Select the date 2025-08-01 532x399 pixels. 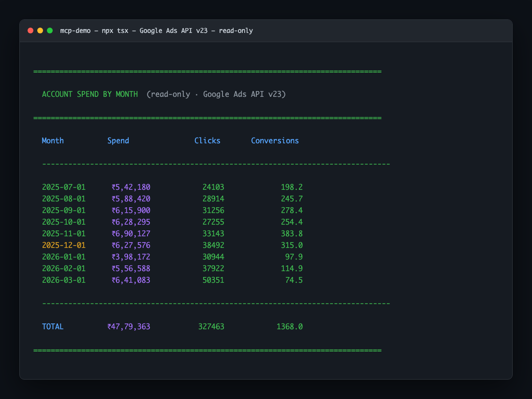point(64,199)
